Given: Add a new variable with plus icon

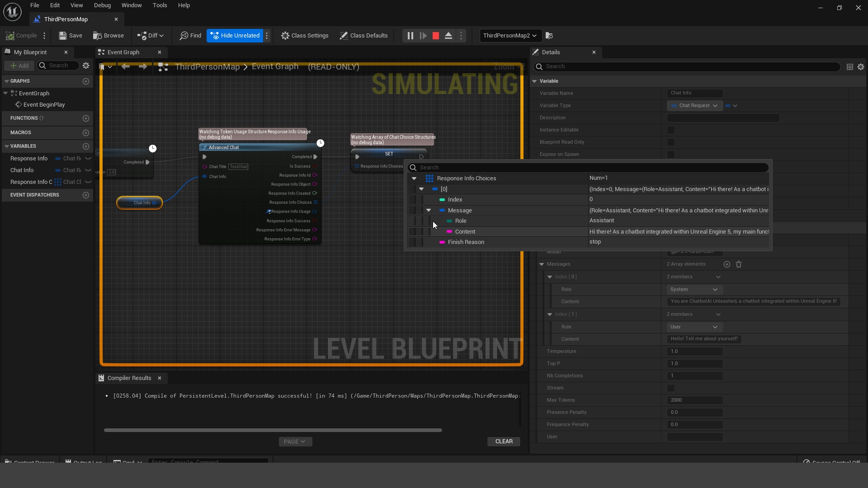Looking at the screenshot, I should tap(86, 146).
